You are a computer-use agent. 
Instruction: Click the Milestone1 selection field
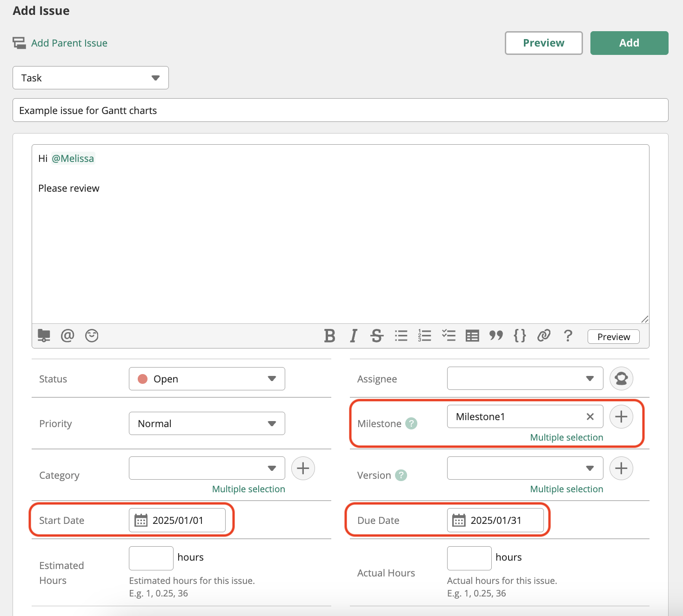(525, 416)
